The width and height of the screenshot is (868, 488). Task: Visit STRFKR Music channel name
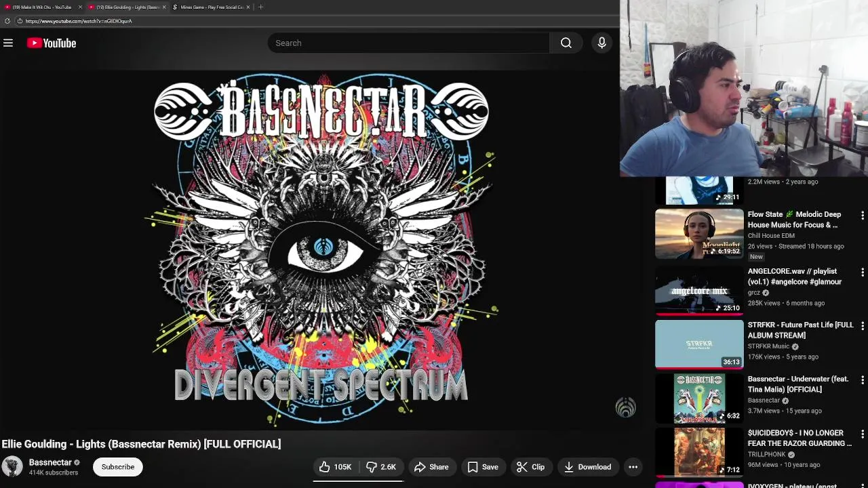(x=768, y=346)
